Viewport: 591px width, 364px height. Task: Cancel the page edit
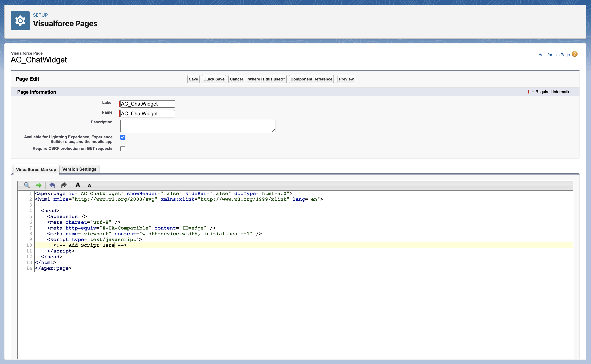236,79
